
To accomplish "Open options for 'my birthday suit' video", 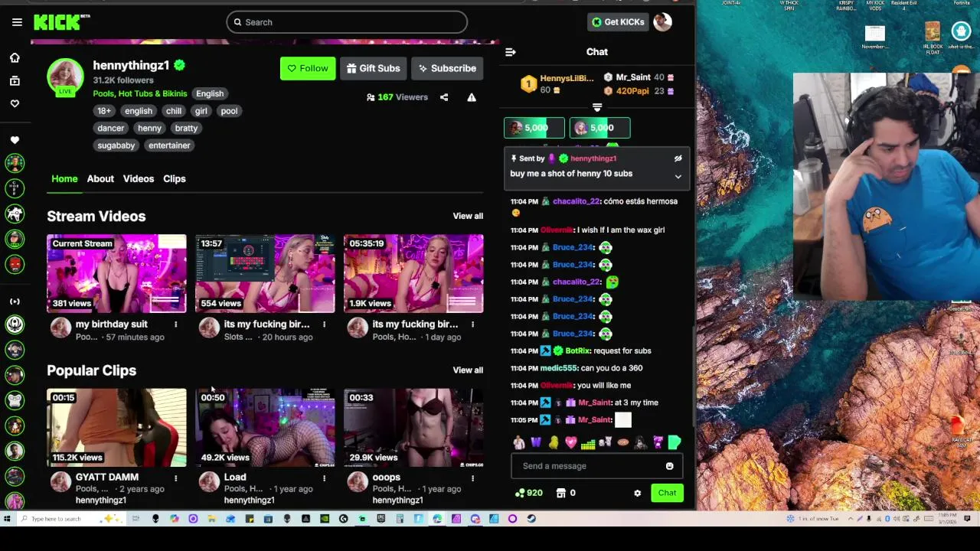I will [x=175, y=324].
